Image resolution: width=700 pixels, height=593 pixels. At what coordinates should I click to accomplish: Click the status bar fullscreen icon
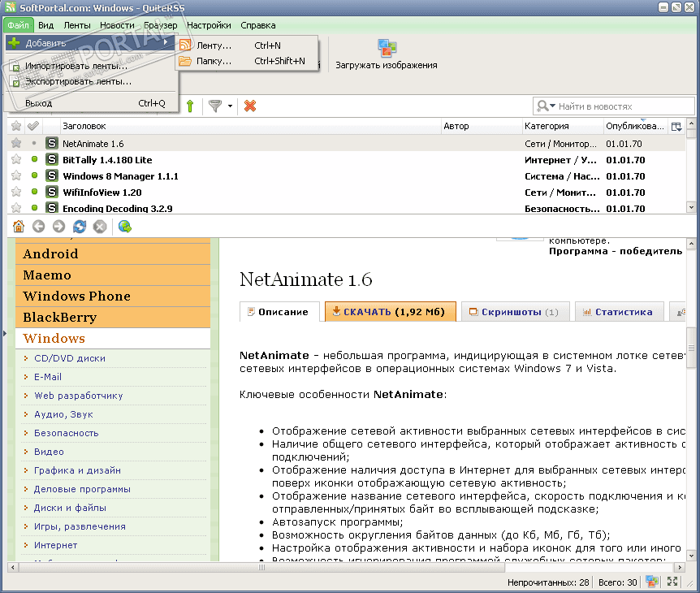pos(672,582)
